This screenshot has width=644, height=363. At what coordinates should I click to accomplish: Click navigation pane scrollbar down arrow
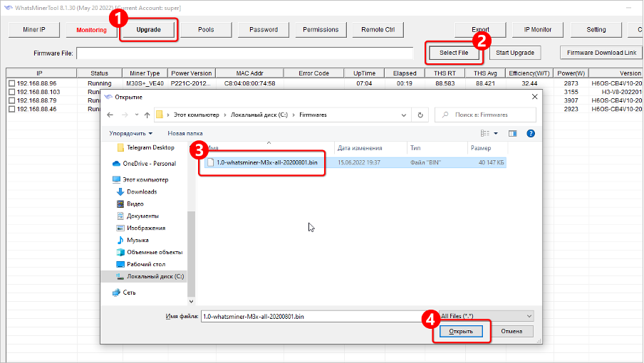click(191, 302)
